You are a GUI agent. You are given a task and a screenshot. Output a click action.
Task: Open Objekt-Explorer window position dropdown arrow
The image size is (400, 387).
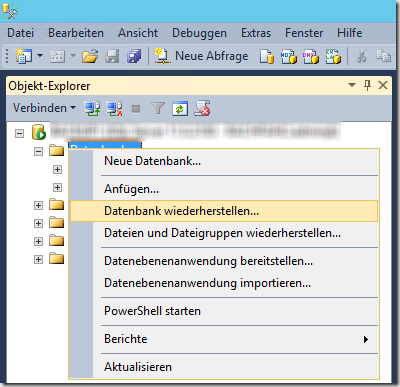352,85
